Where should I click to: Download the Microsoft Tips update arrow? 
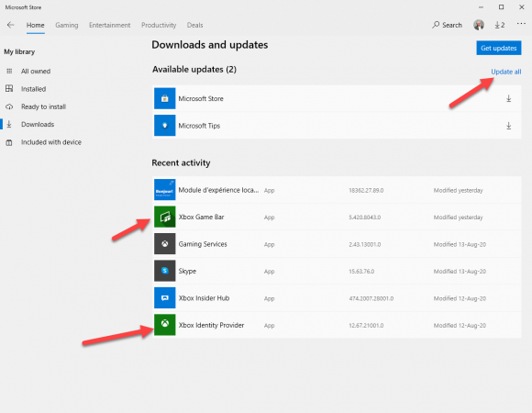(x=508, y=126)
